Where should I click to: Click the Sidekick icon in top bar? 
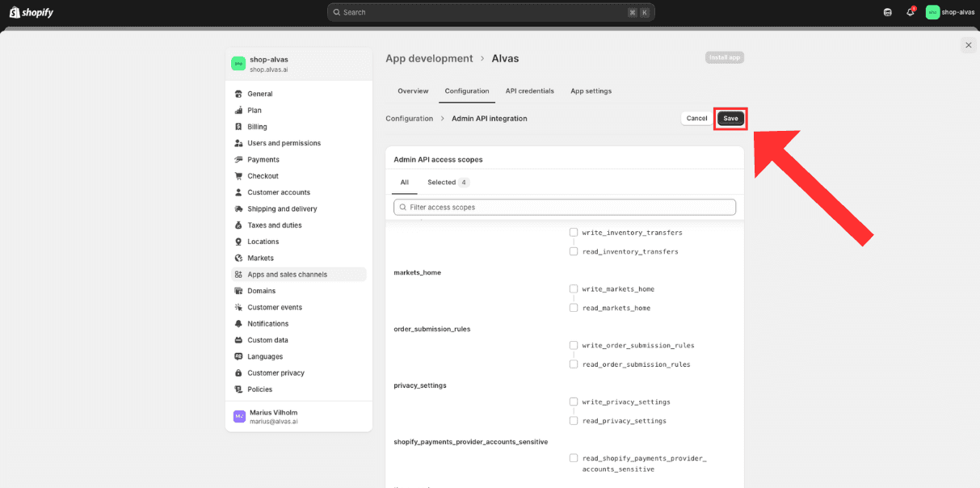(x=888, y=12)
